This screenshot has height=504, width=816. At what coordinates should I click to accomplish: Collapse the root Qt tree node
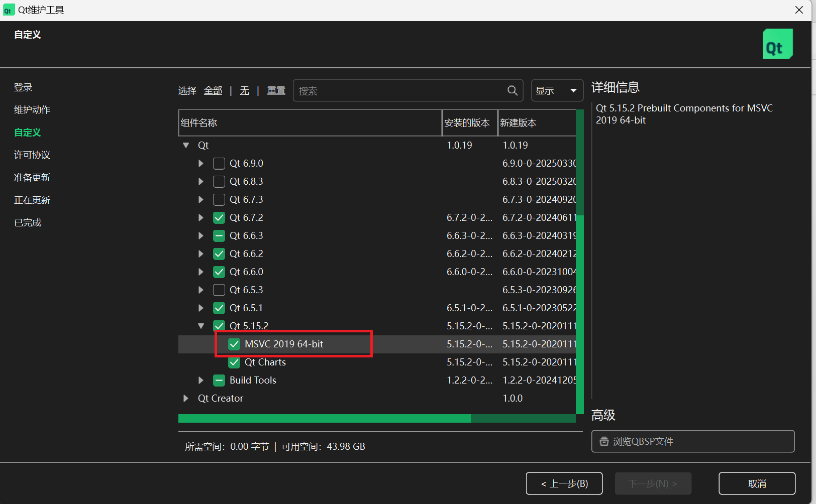(x=186, y=145)
